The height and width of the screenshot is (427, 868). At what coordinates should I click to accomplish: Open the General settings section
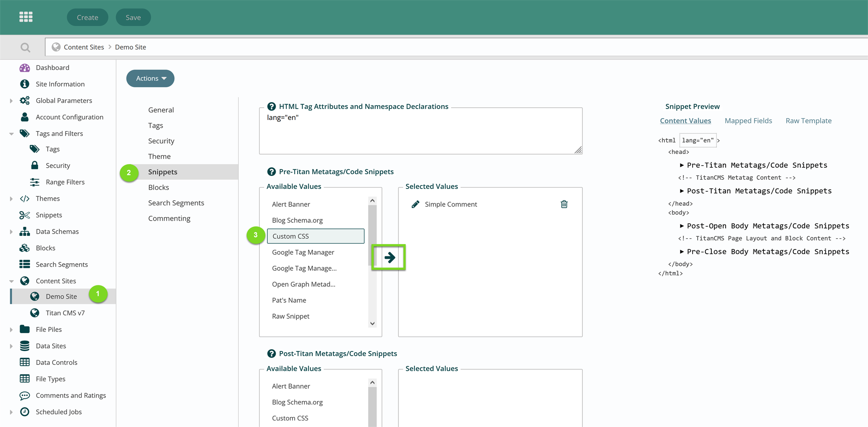pyautogui.click(x=161, y=110)
